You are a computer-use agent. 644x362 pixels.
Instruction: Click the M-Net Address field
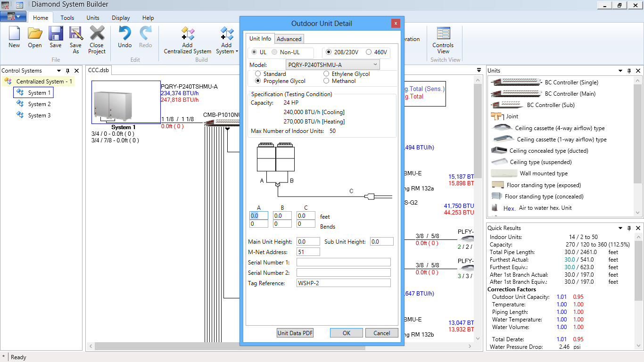[x=308, y=252]
